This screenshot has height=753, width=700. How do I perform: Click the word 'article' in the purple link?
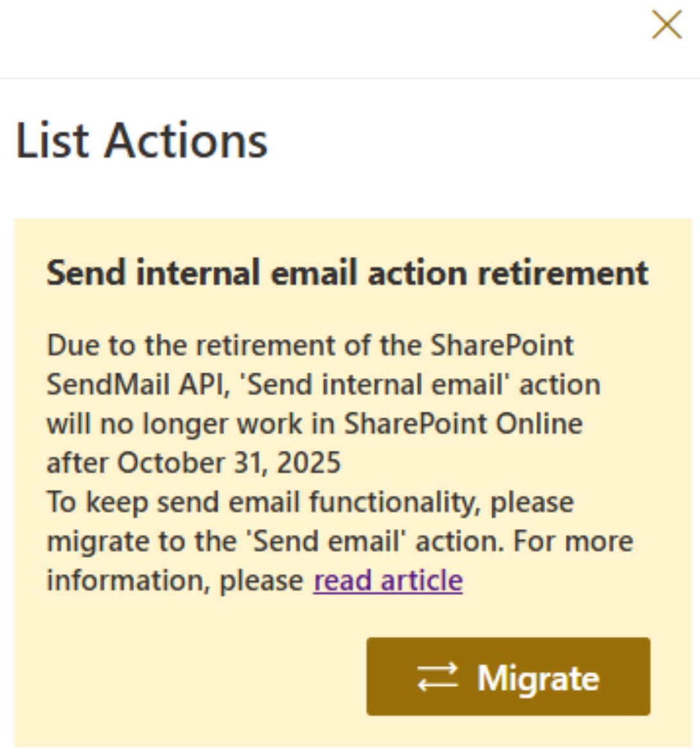click(x=421, y=580)
